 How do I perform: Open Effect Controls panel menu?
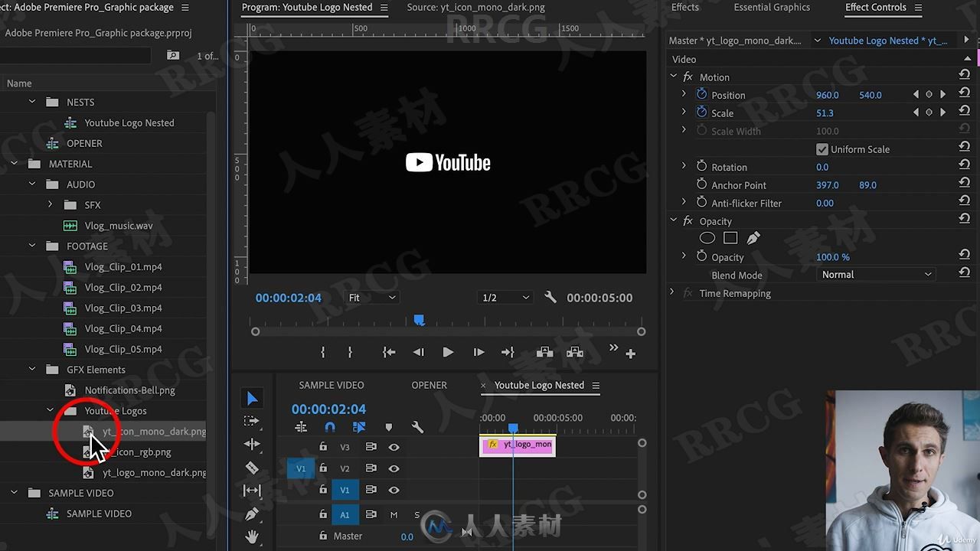[x=918, y=8]
